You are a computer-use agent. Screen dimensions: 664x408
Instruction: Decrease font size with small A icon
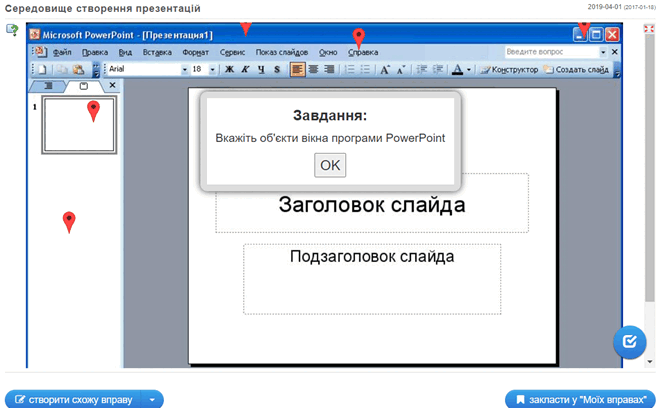[401, 69]
